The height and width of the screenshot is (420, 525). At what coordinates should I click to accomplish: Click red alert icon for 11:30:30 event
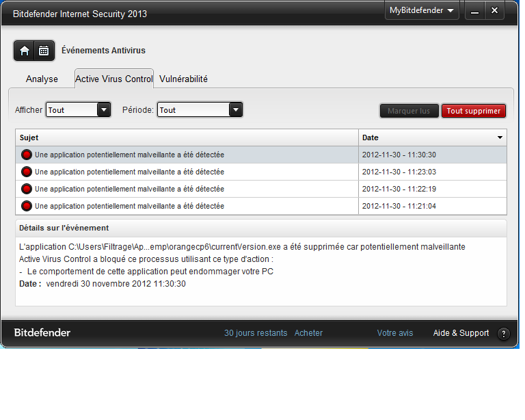[x=27, y=155]
